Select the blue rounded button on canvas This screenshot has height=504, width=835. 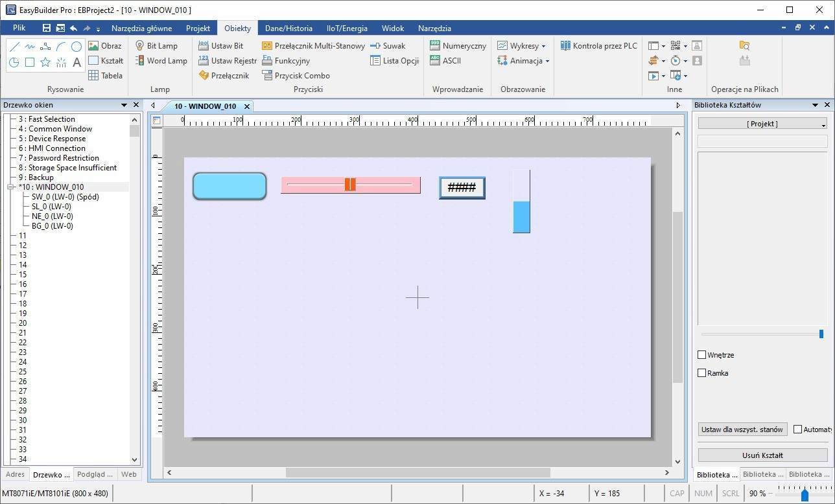pos(229,186)
